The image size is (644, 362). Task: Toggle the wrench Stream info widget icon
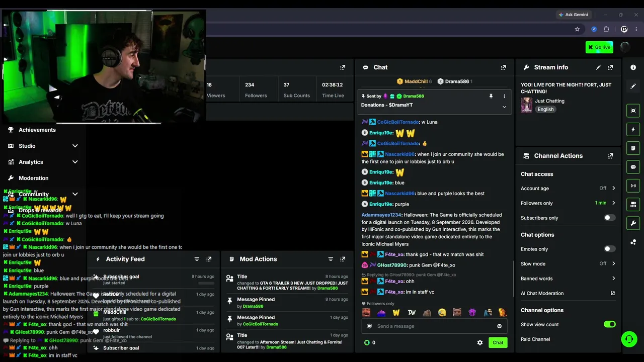pos(633,223)
